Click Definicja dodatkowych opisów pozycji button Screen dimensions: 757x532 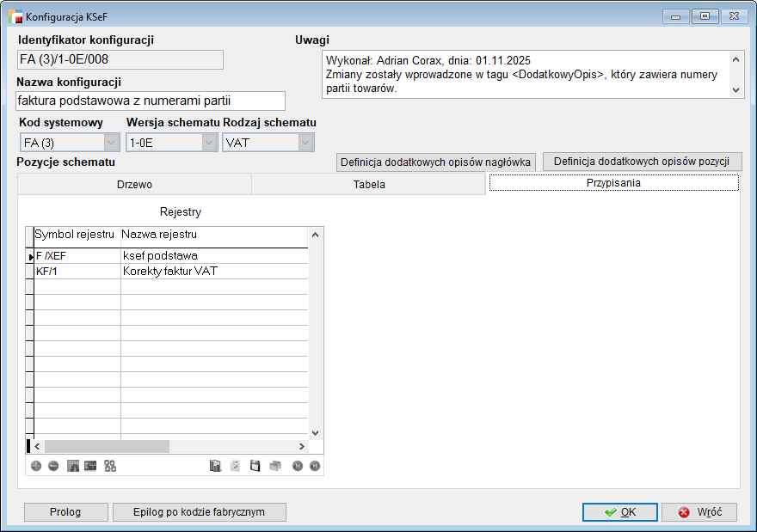tap(642, 162)
